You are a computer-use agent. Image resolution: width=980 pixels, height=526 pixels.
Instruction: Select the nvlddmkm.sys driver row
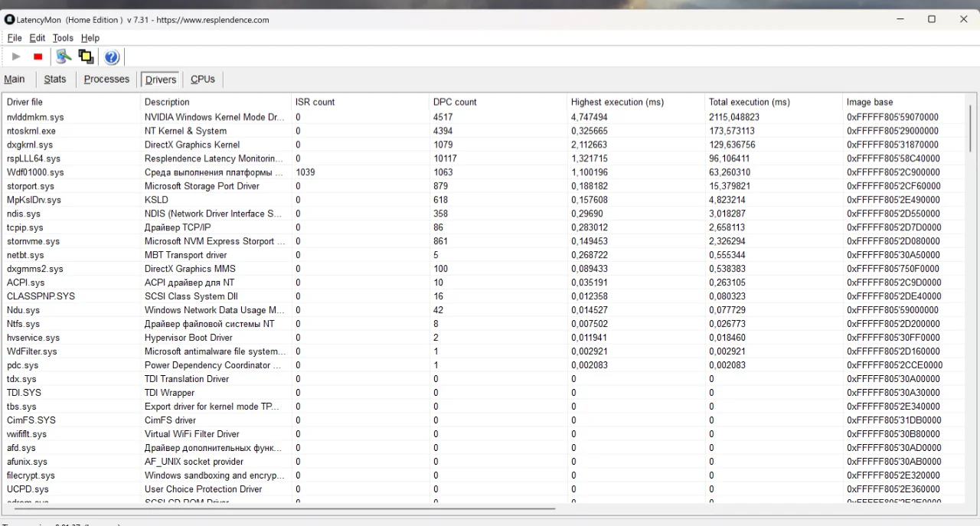(x=484, y=117)
